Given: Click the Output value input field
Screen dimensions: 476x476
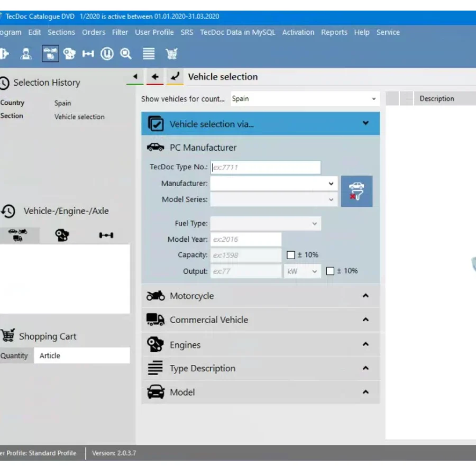Looking at the screenshot, I should [x=246, y=271].
